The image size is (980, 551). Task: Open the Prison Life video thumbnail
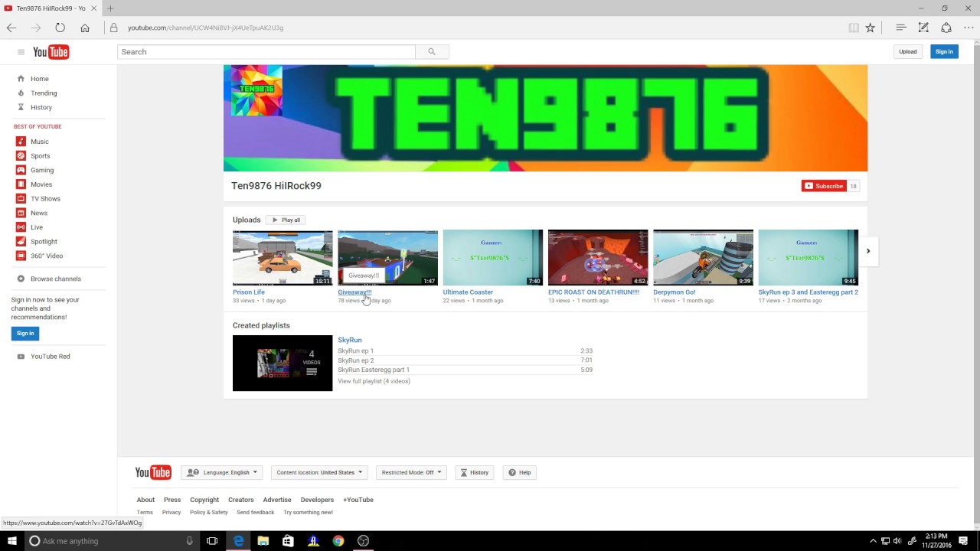click(283, 258)
